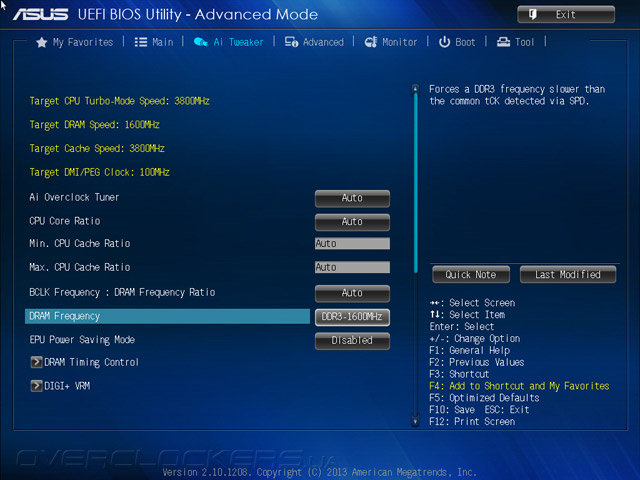The image size is (640, 480).
Task: Select the Max. CPU Cache Ratio label
Action: click(x=80, y=267)
